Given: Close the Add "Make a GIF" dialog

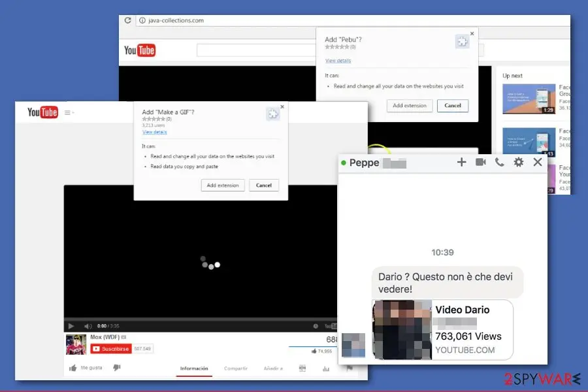Looking at the screenshot, I should point(282,107).
